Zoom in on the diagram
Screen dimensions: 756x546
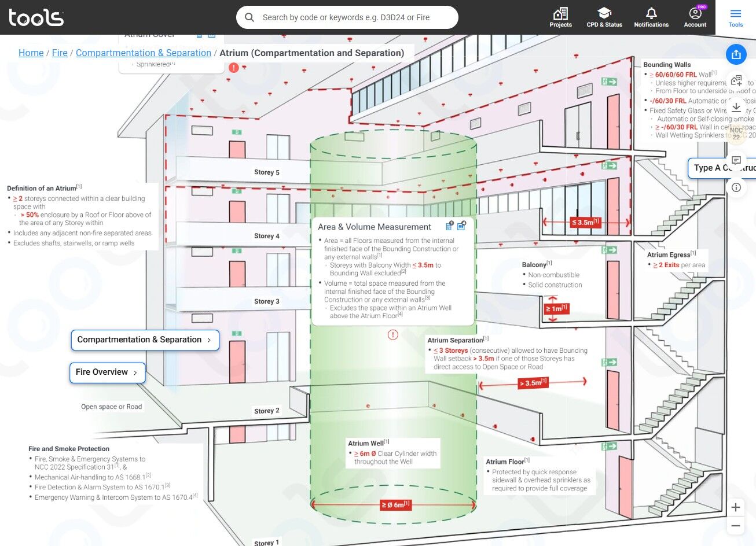click(736, 507)
